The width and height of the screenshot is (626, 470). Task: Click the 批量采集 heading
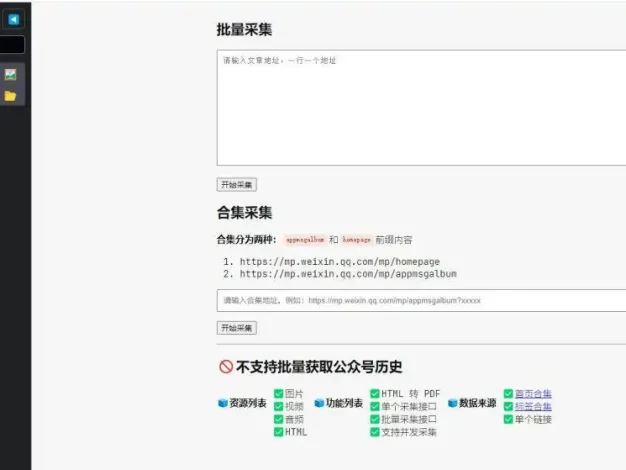[x=244, y=30]
